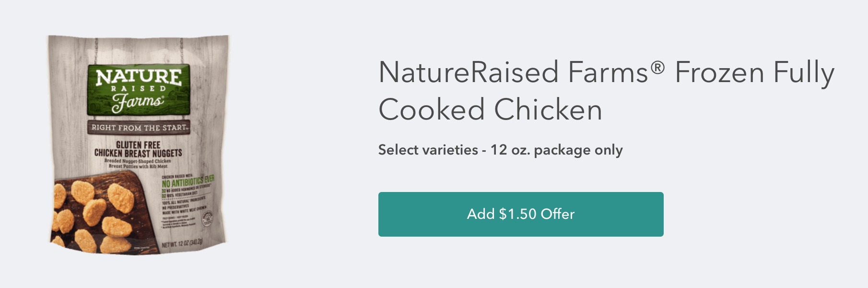Click the Right From The Start banner

click(139, 128)
